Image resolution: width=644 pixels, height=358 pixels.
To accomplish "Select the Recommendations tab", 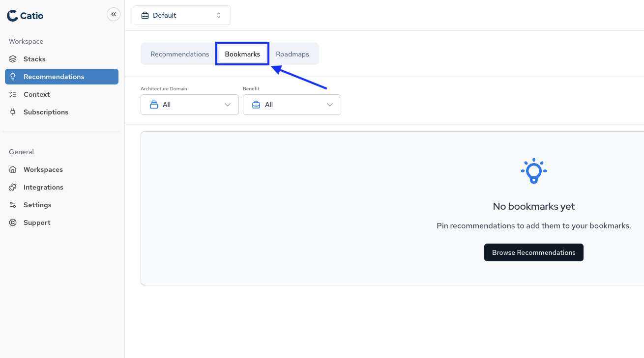I will [179, 54].
